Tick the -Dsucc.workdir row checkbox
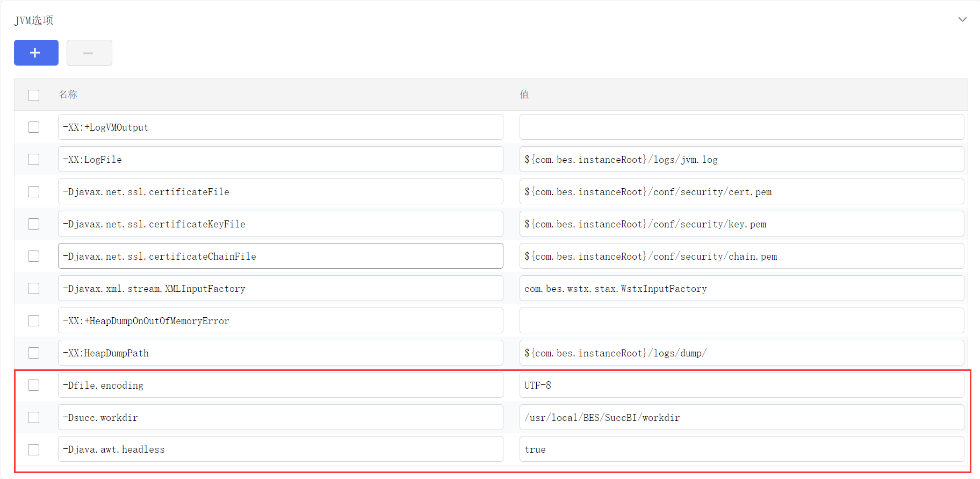Screen dimensions: 980x479 (x=34, y=418)
